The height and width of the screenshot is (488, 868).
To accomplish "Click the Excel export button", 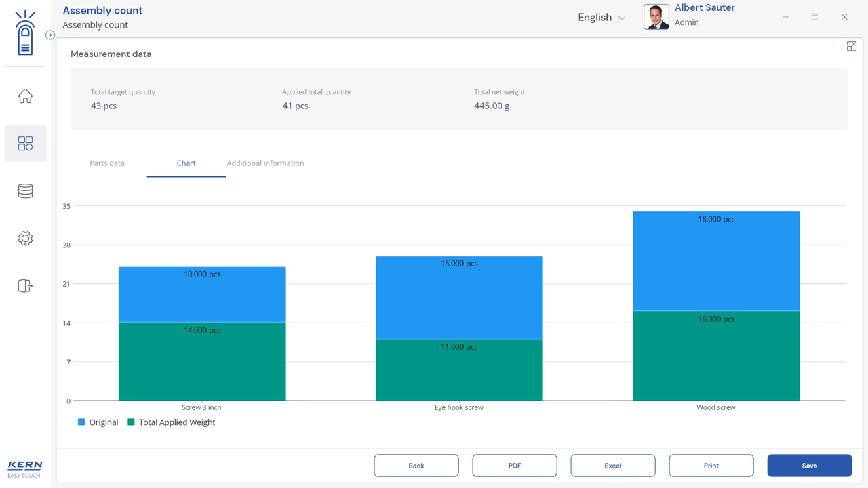I will point(613,466).
